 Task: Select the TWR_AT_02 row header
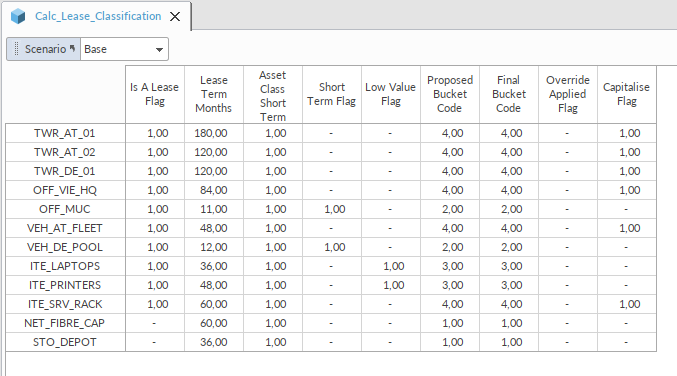[65, 152]
